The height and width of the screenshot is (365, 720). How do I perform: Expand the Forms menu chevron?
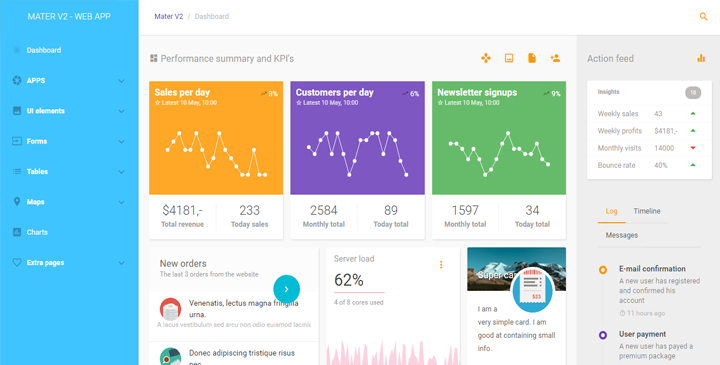[x=121, y=141]
